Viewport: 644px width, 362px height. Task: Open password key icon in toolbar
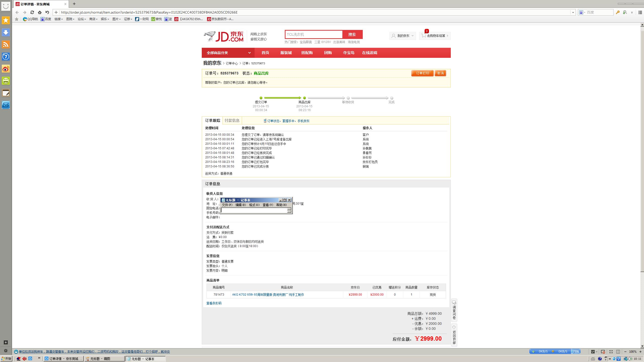click(618, 12)
